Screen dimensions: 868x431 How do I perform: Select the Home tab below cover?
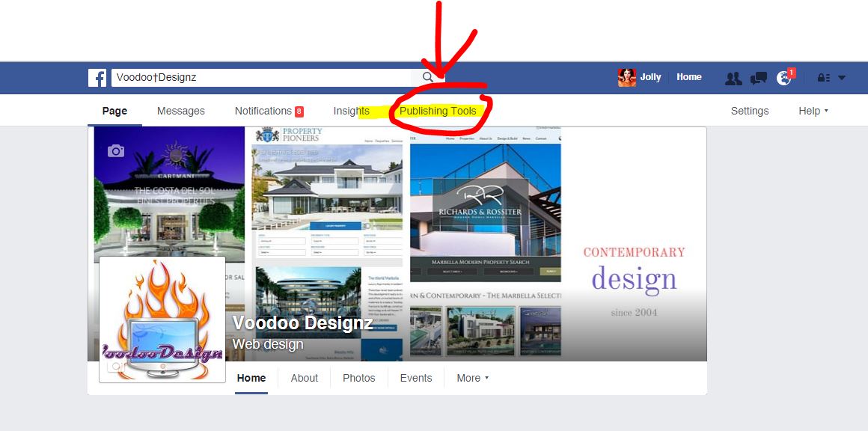(251, 378)
